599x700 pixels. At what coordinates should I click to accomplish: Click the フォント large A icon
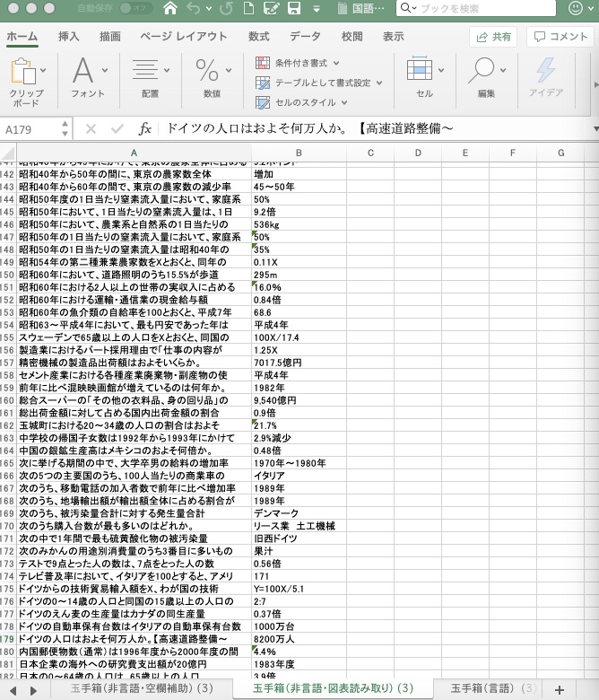point(83,71)
